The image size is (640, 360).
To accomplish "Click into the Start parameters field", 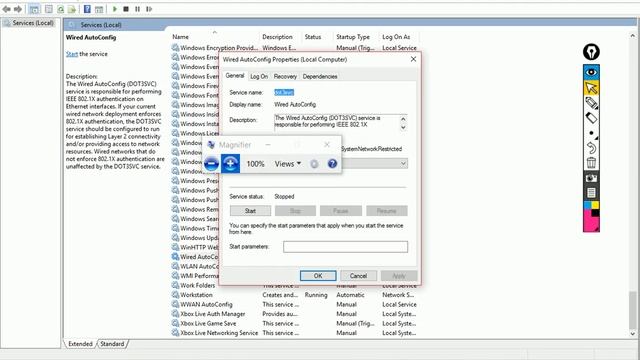I will point(345,247).
